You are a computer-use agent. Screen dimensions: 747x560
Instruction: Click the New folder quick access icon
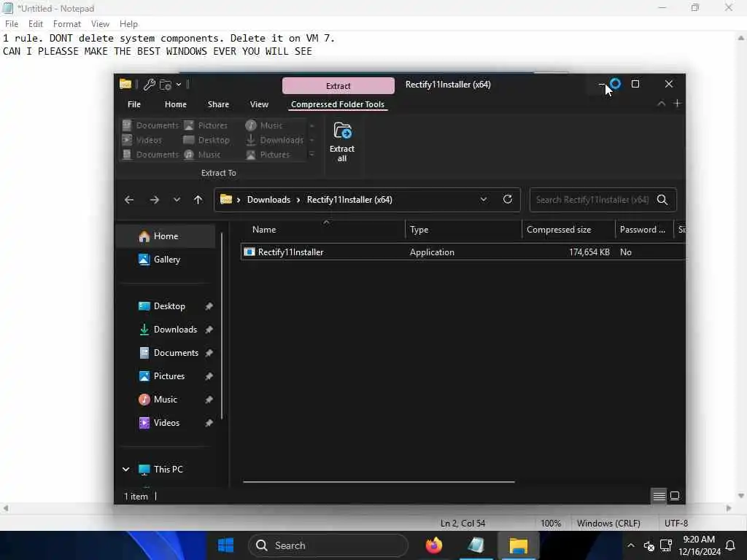(x=166, y=85)
